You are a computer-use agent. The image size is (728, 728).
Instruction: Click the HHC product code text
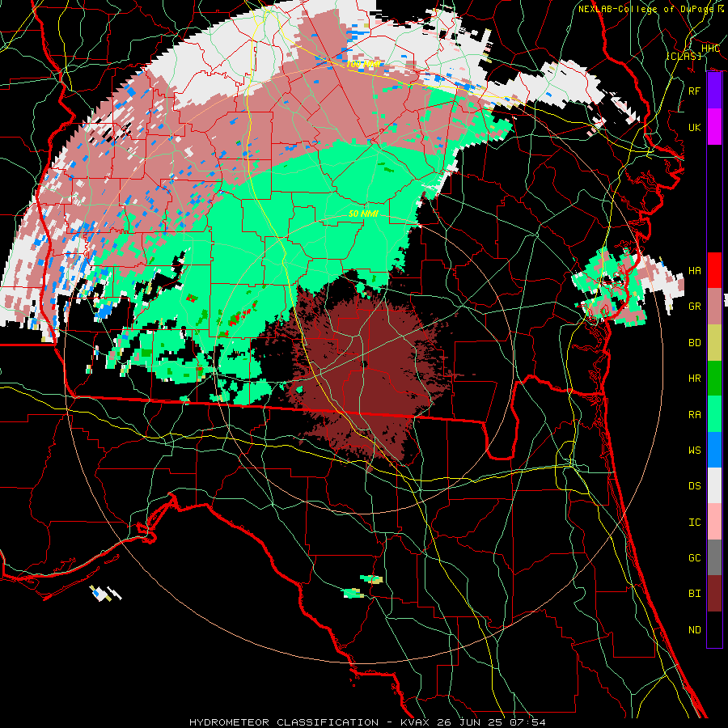(710, 49)
